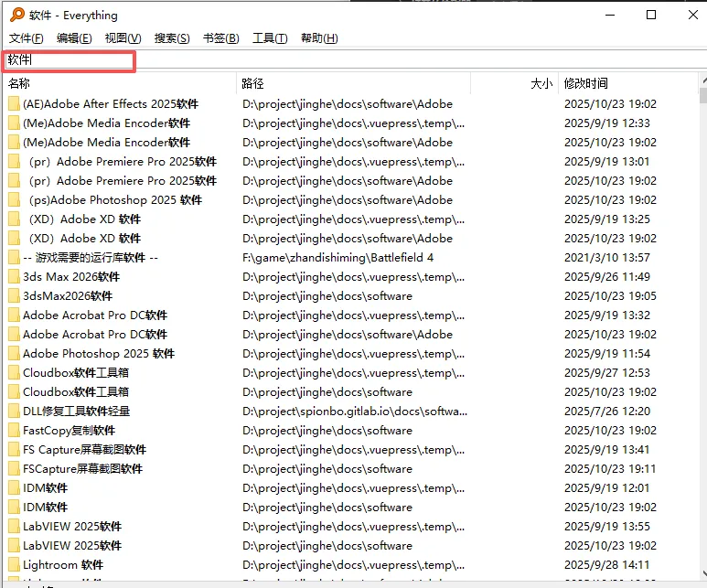Click modified time 2025/9/27 12:53
Viewport: 707px width, 588px height.
(607, 373)
